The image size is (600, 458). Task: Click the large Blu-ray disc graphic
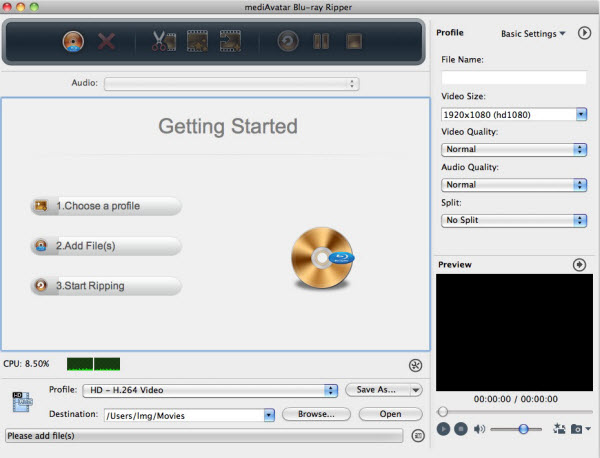pyautogui.click(x=323, y=258)
